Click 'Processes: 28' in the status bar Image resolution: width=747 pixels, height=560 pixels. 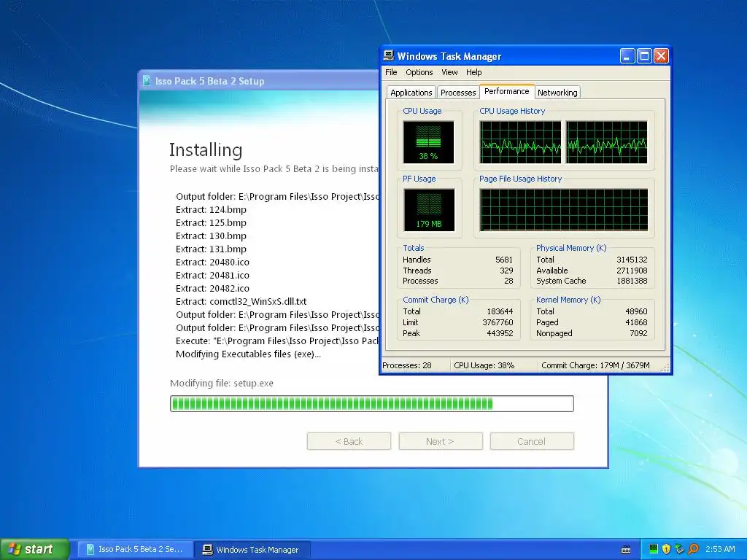point(407,366)
